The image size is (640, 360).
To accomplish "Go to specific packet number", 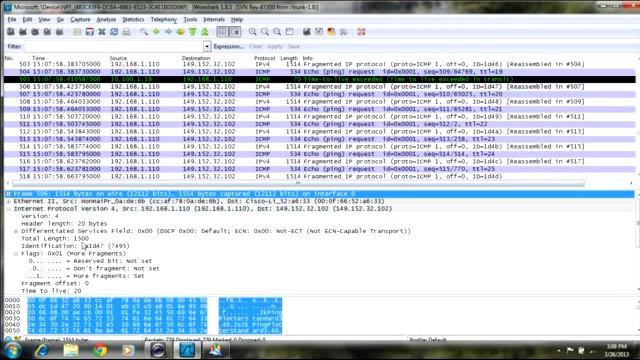I will pyautogui.click(x=180, y=32).
